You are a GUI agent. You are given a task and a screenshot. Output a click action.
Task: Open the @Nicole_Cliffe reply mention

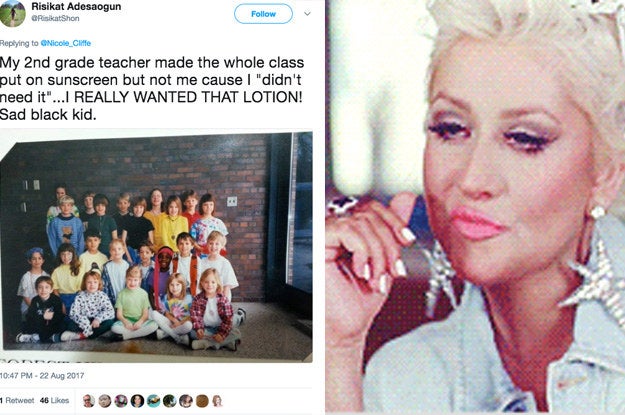[66, 43]
